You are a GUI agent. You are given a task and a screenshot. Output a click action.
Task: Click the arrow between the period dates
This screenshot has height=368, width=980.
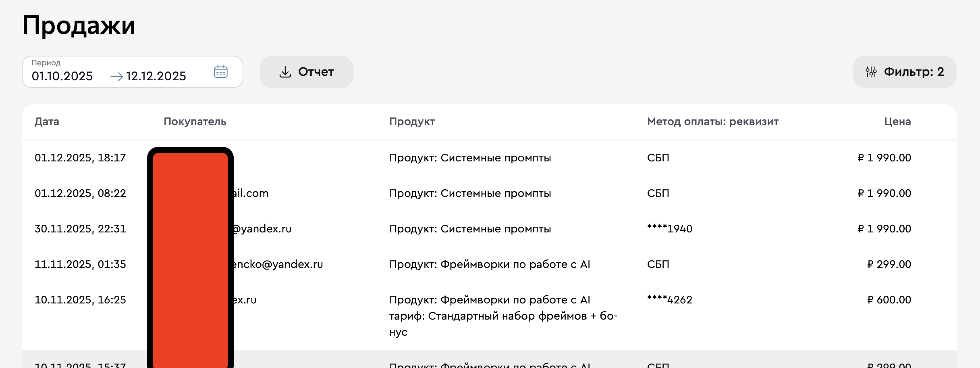[x=116, y=76]
